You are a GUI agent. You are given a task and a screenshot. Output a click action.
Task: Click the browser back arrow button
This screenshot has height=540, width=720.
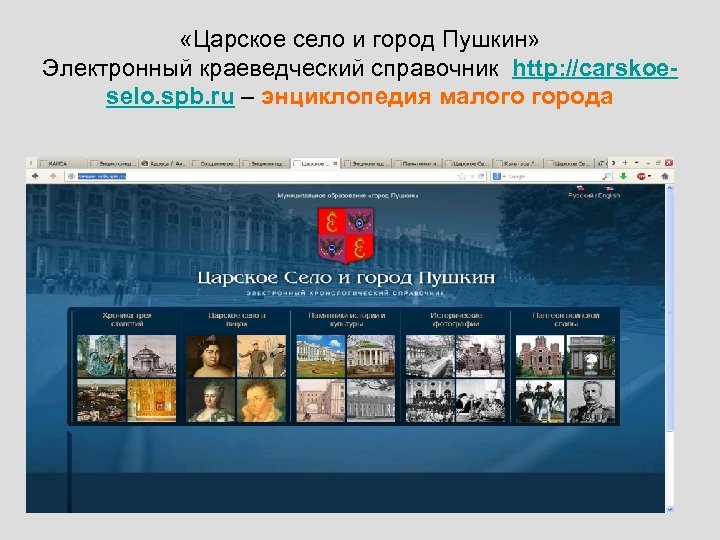(x=35, y=176)
